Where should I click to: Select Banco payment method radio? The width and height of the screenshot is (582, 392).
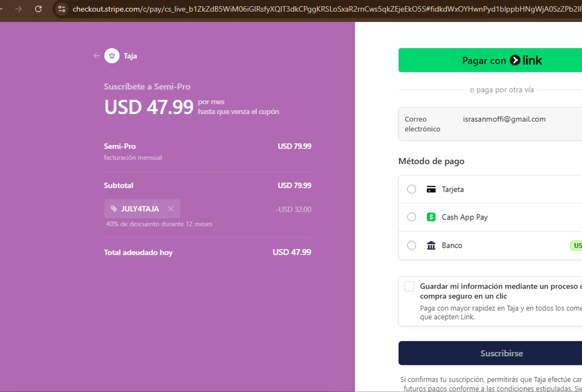point(412,245)
